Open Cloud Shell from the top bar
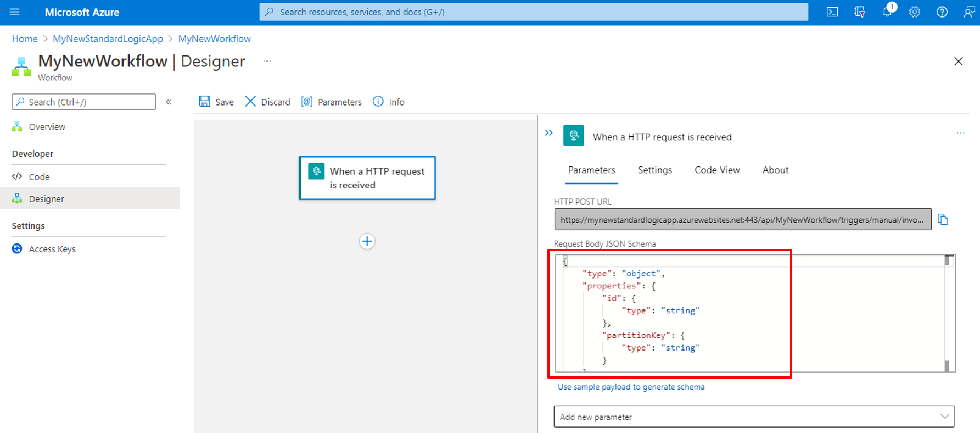 click(x=832, y=12)
